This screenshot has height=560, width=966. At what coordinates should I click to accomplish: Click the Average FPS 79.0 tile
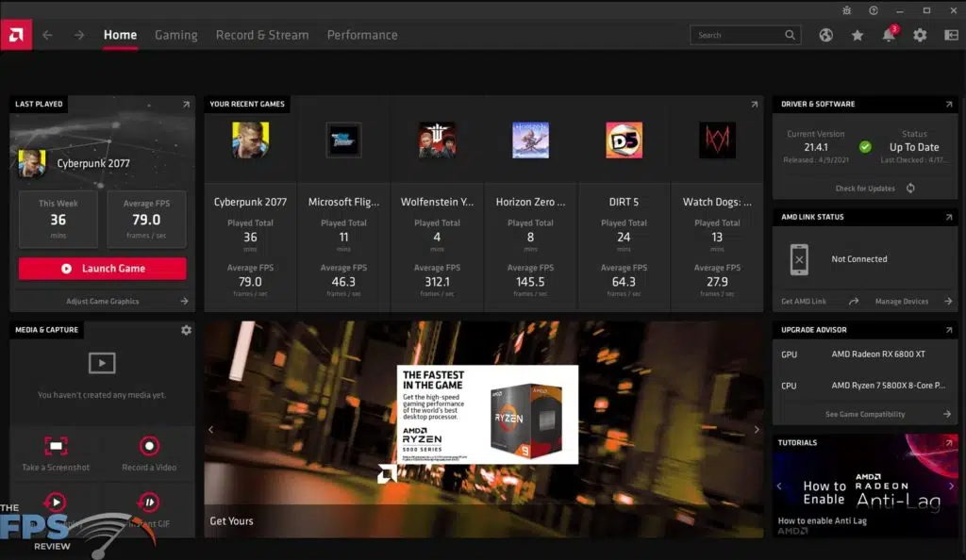pos(146,220)
